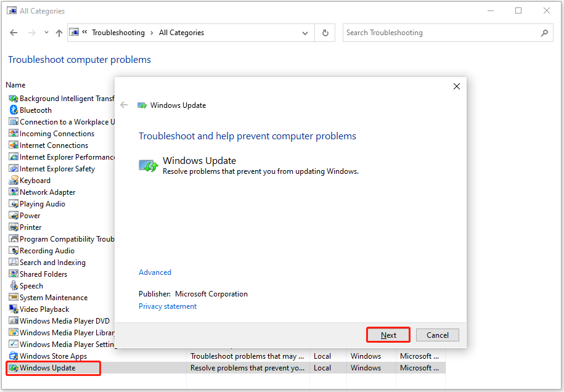Click the Speech microphone icon
Screen dimensions: 564x392
[x=14, y=285]
